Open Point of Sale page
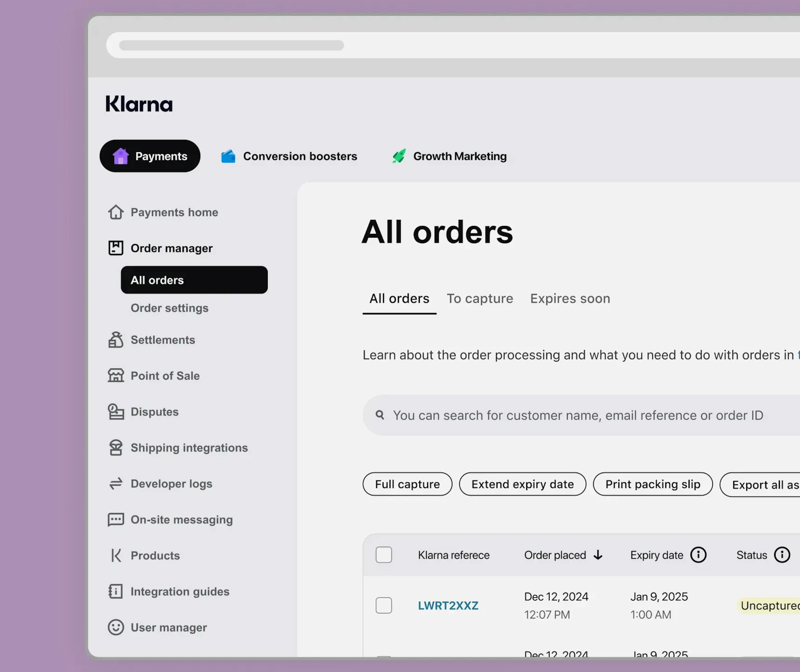This screenshot has height=672, width=800. point(154,375)
